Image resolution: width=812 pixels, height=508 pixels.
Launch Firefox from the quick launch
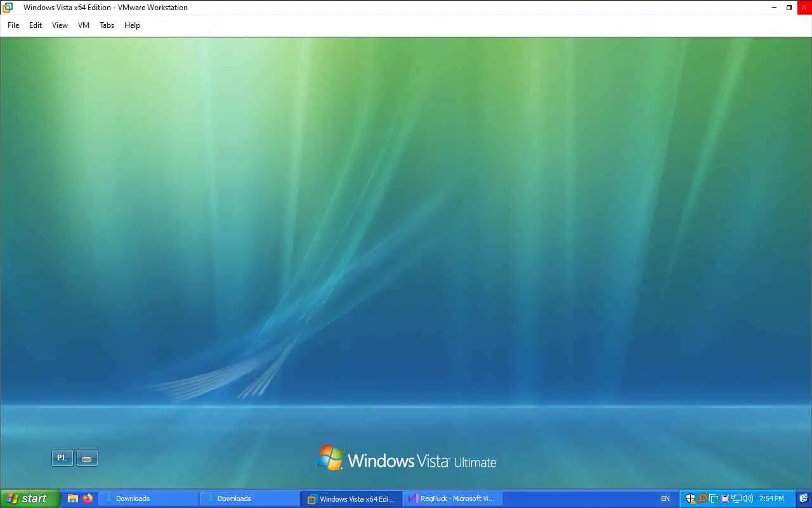point(88,498)
